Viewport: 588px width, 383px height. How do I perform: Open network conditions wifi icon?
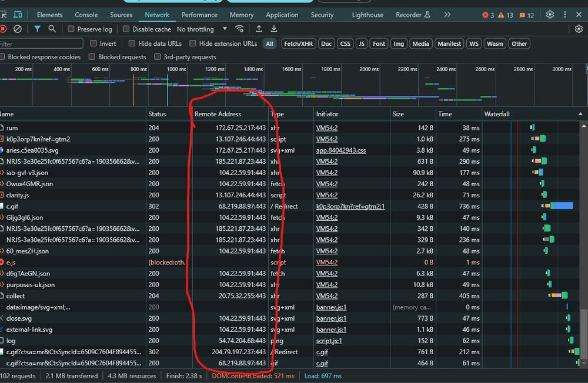click(x=239, y=29)
